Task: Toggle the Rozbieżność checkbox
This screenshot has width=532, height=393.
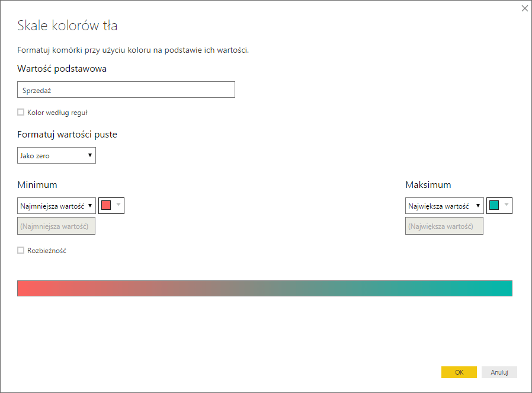Action: [x=21, y=251]
